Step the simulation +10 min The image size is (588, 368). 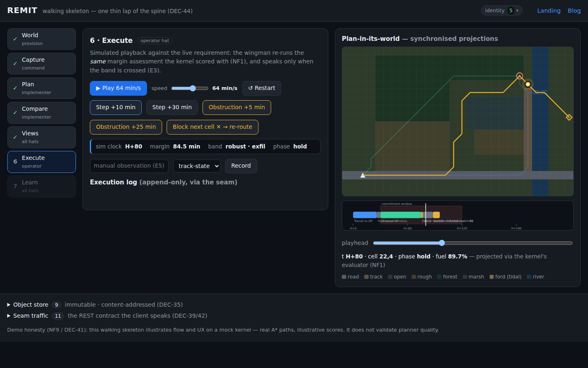116,108
